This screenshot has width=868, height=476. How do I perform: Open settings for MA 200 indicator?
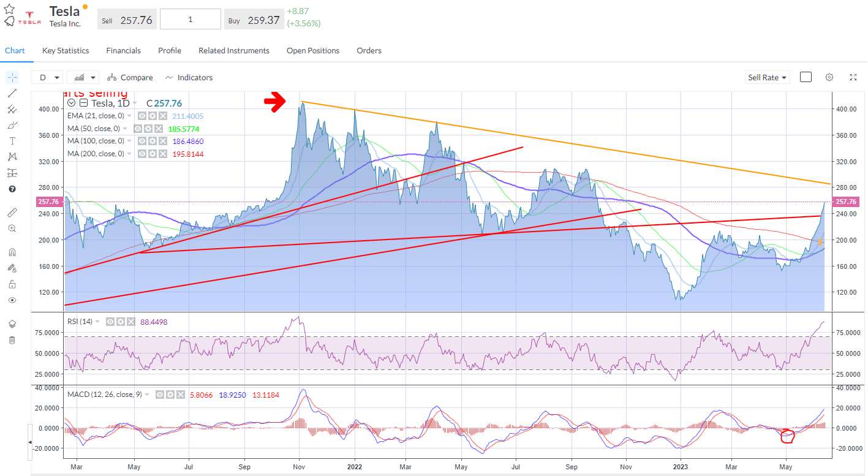[x=152, y=154]
